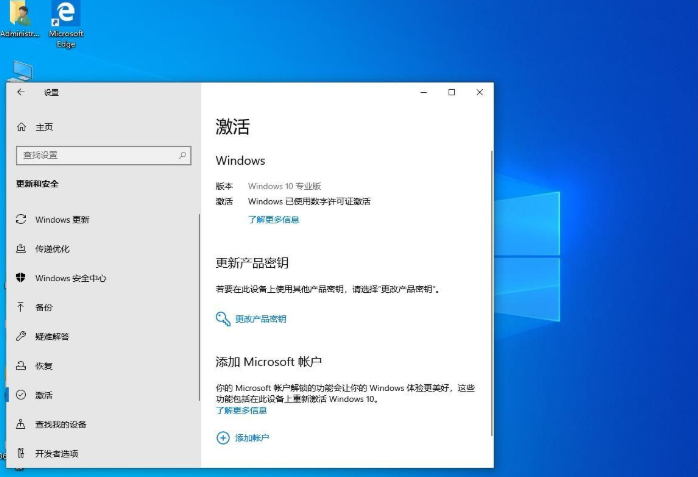Viewport: 698px width, 477px height.
Task: Open the This PC desktop icon
Action: (x=22, y=71)
